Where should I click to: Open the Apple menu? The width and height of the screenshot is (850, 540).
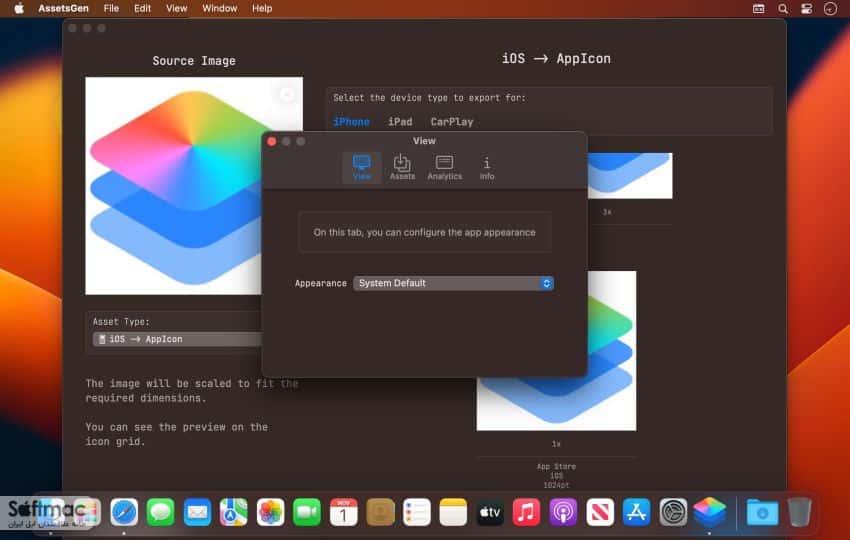(19, 8)
